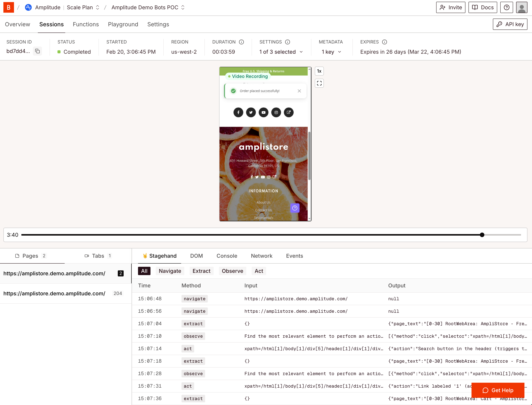Click the API key button
This screenshot has height=405, width=532.
point(510,24)
